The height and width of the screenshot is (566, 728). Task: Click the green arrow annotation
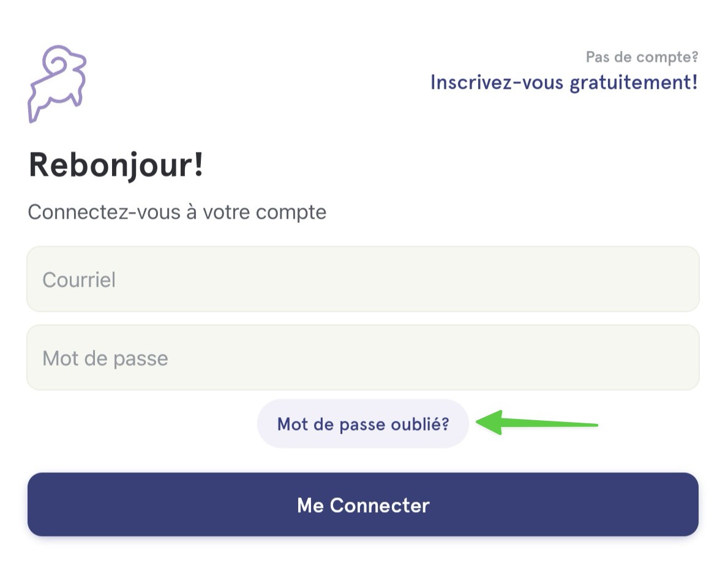click(537, 423)
